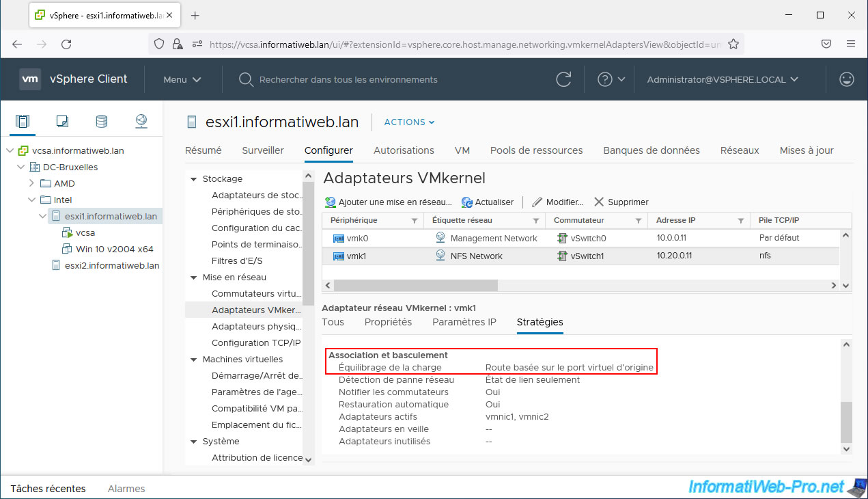Open a new browser tab

[x=195, y=15]
